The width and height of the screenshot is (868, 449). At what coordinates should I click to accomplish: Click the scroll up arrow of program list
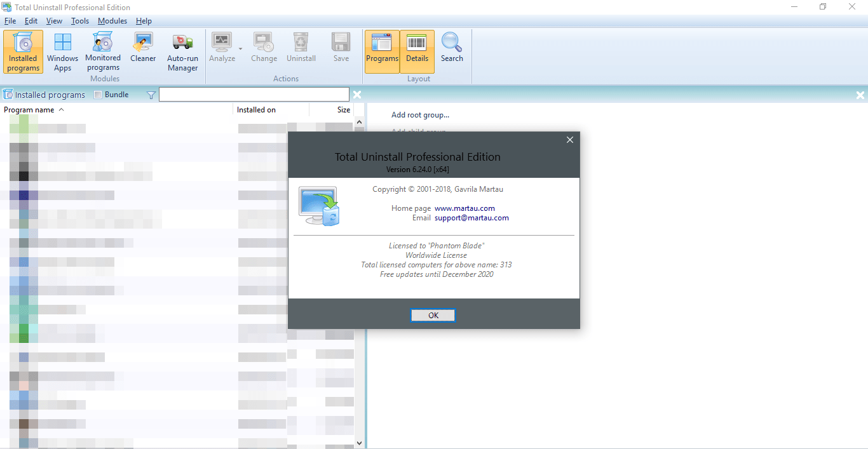(x=359, y=122)
